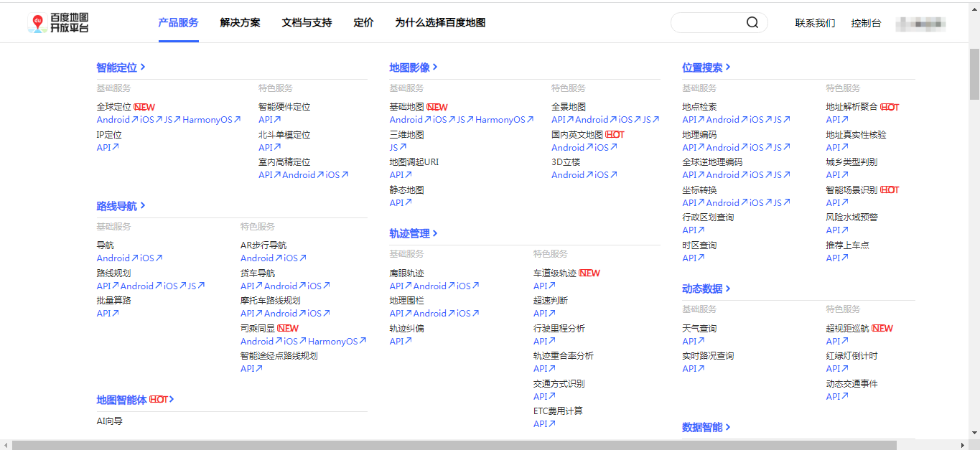Open iOS link under 全球逆地理编码
Viewport: 980px width, 450px height.
[x=760, y=174]
